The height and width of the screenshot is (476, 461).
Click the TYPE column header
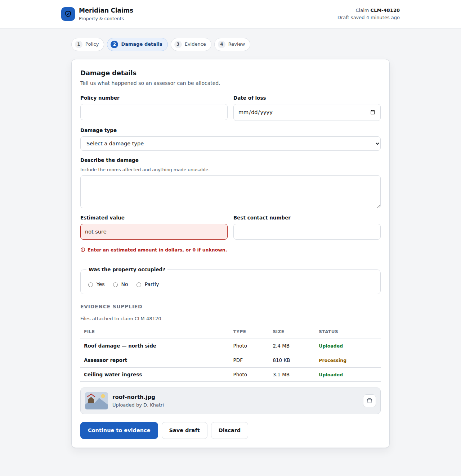pyautogui.click(x=240, y=332)
